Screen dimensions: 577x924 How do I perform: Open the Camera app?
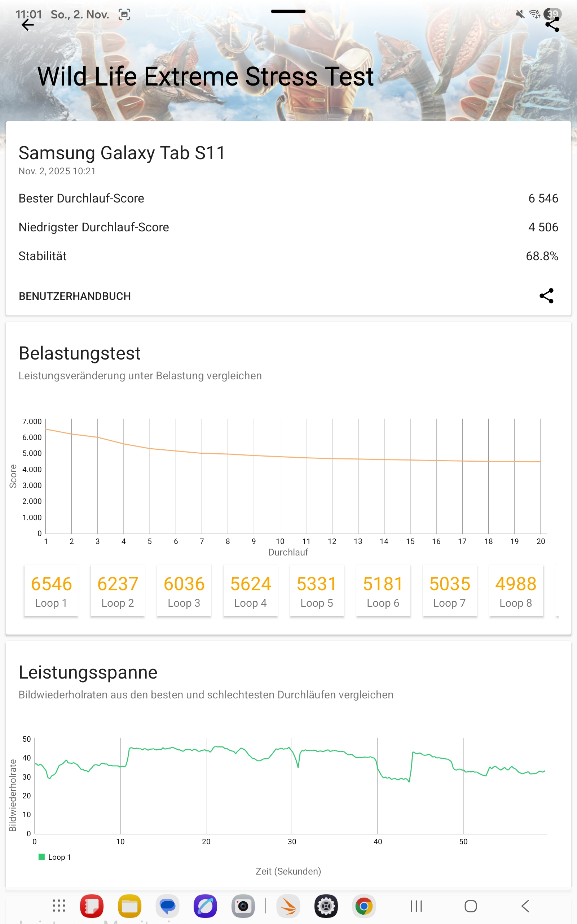pyautogui.click(x=243, y=906)
